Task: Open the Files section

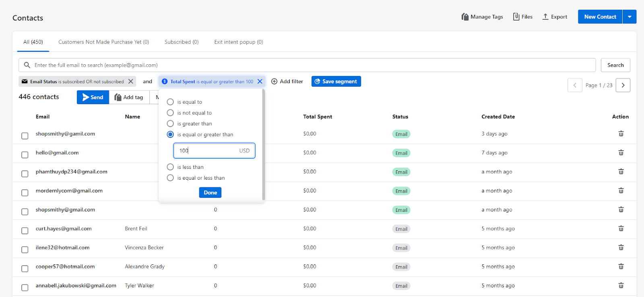Action: click(522, 17)
